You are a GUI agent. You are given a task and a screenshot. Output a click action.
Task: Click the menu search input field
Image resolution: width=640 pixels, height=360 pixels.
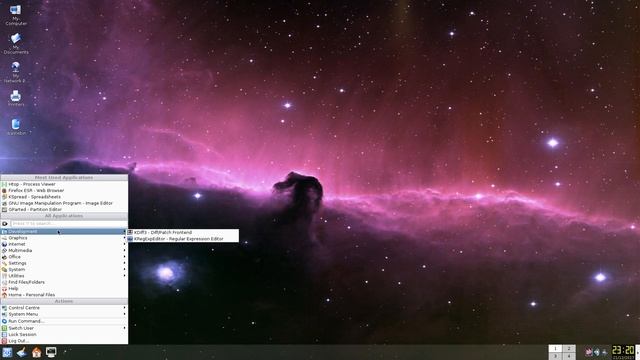coord(69,224)
